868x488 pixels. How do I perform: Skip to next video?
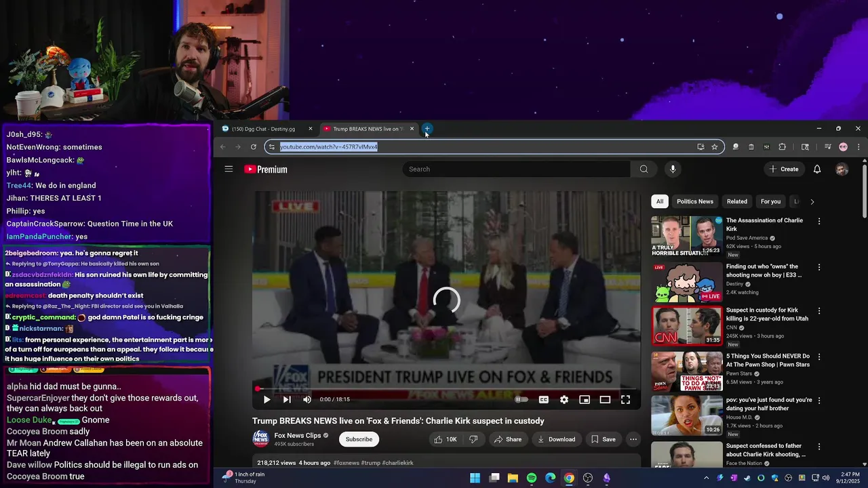(x=287, y=399)
